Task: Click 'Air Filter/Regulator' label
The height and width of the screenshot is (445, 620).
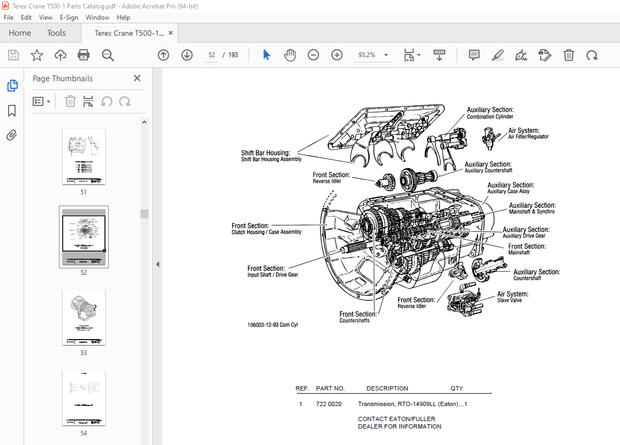Action: (x=528, y=137)
